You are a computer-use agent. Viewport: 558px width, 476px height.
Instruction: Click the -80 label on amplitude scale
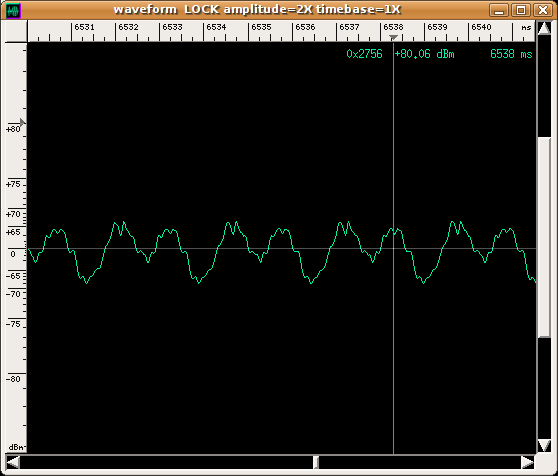click(x=14, y=379)
